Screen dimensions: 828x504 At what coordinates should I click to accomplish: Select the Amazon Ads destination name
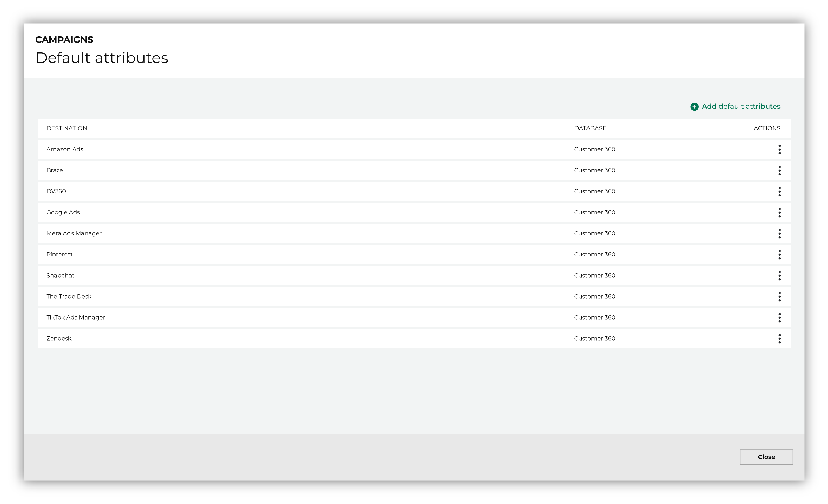[x=65, y=149]
